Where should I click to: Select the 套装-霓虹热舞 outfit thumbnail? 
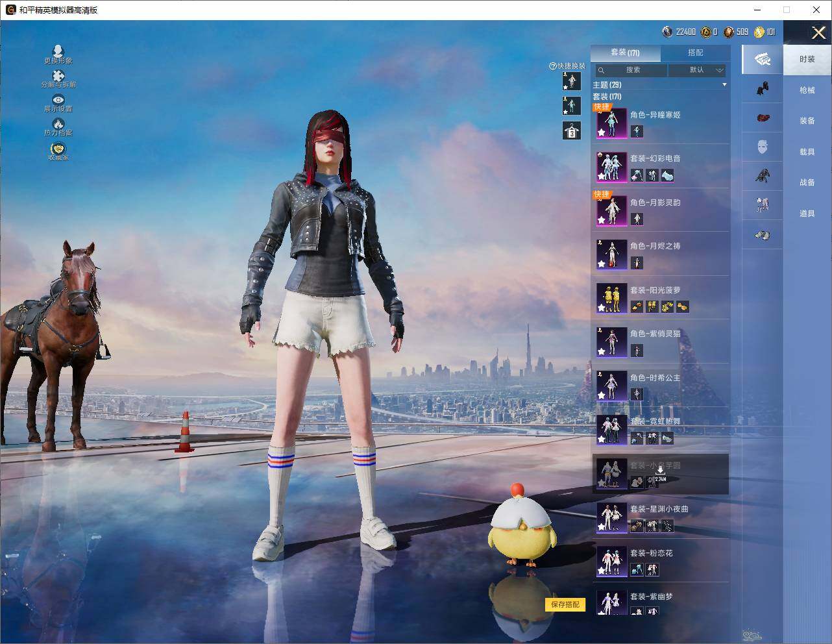click(612, 430)
